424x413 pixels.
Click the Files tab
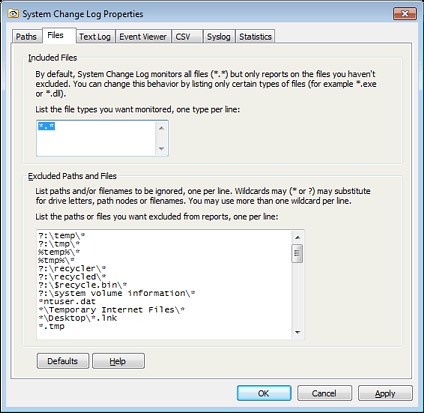click(x=55, y=35)
